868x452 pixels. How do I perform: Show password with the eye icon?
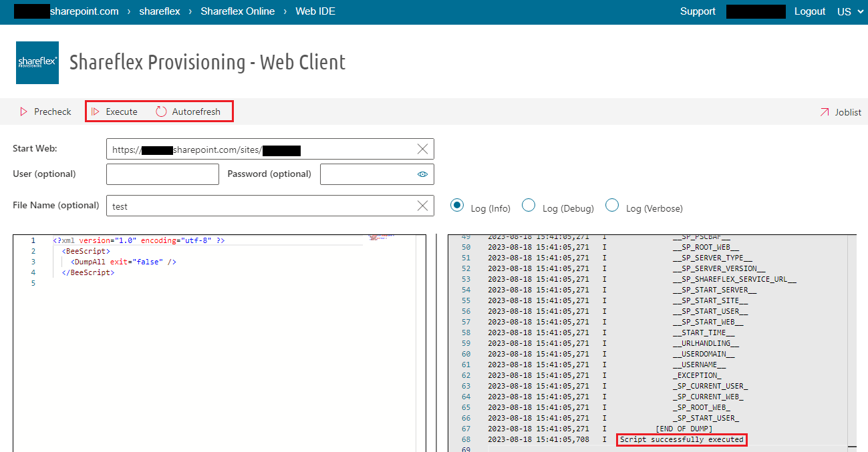click(x=422, y=174)
